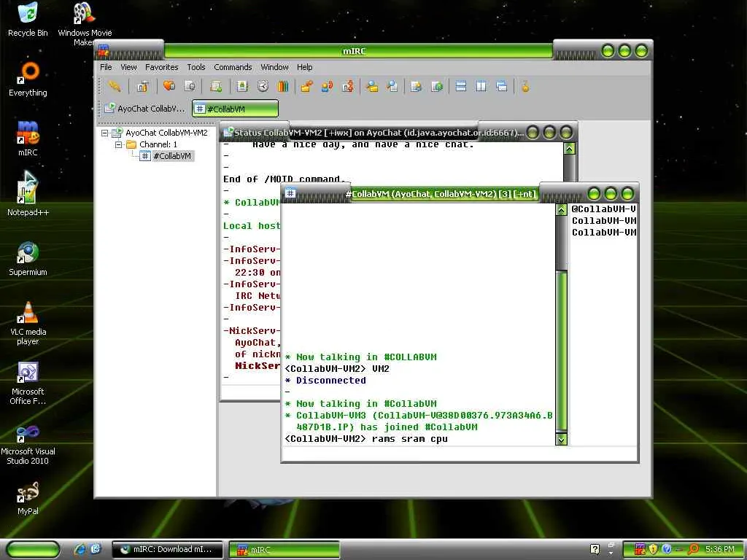Open mIRC Options from the toolbar

click(x=142, y=86)
